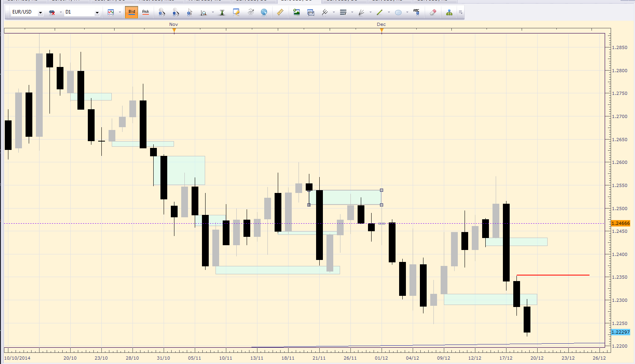Click the green hierarchy tree icon
This screenshot has height=364, width=635.
pyautogui.click(x=449, y=12)
